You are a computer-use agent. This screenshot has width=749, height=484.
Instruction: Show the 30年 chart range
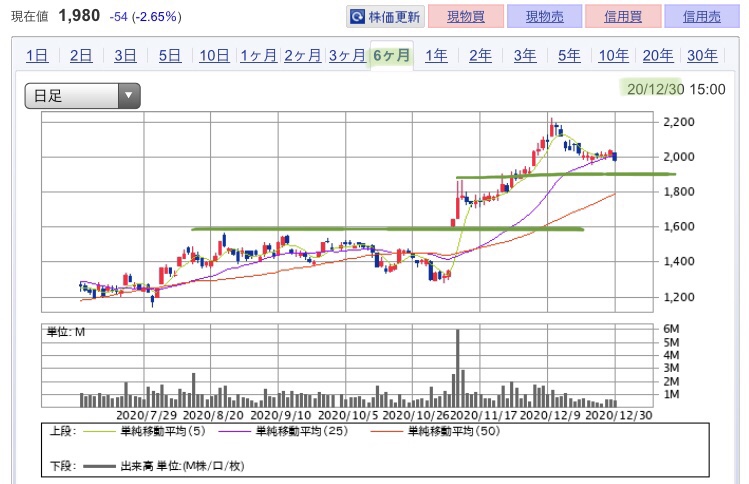click(702, 56)
